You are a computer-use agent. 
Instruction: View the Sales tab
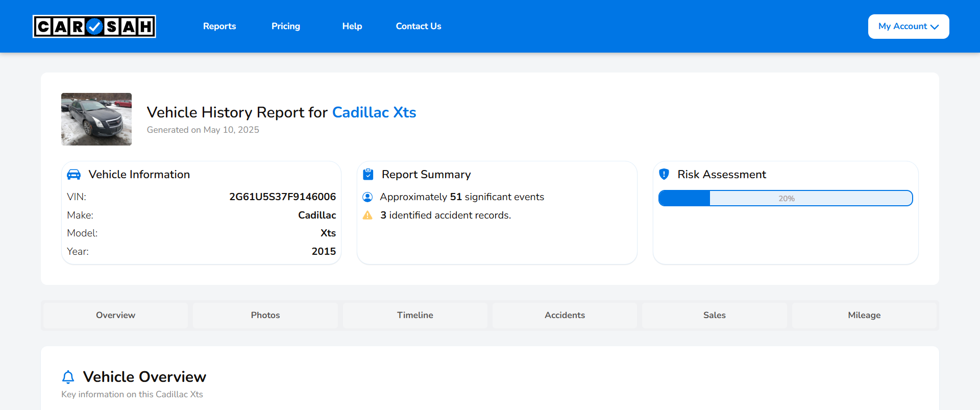[x=715, y=316]
